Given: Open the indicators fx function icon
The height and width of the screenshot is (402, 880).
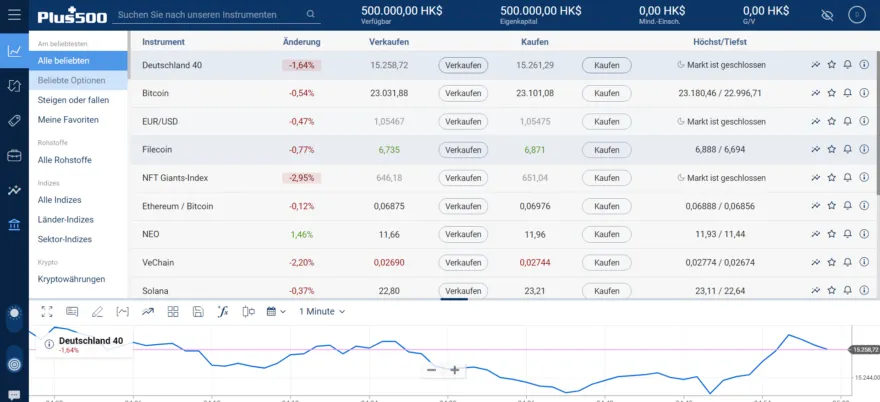Looking at the screenshot, I should point(223,311).
